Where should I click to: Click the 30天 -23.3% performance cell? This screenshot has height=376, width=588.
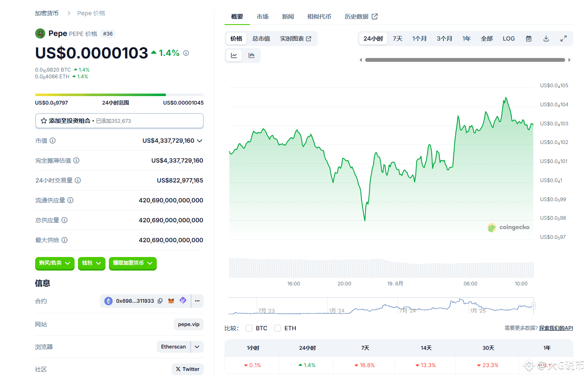click(x=487, y=365)
